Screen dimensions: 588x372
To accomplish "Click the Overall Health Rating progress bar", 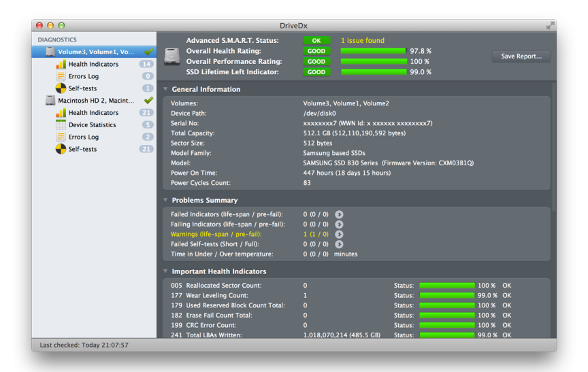I will [373, 51].
